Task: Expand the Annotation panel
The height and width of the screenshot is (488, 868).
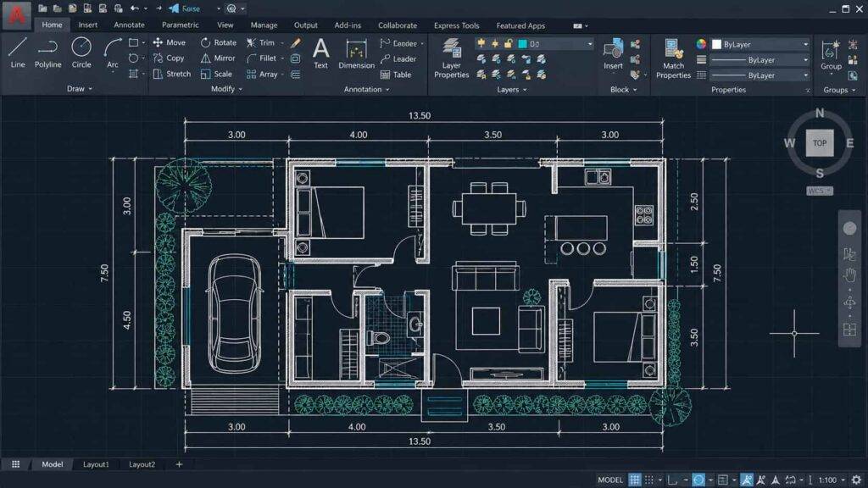Action: 366,89
